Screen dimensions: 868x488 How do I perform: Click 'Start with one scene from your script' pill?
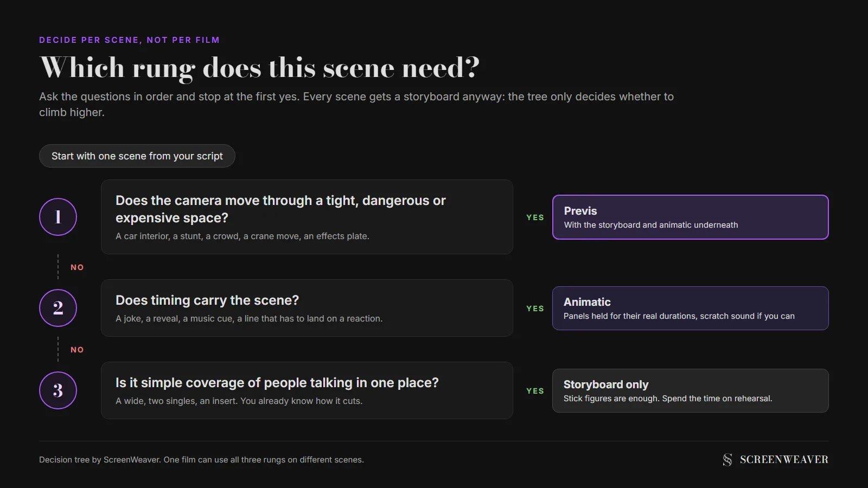[x=137, y=156]
